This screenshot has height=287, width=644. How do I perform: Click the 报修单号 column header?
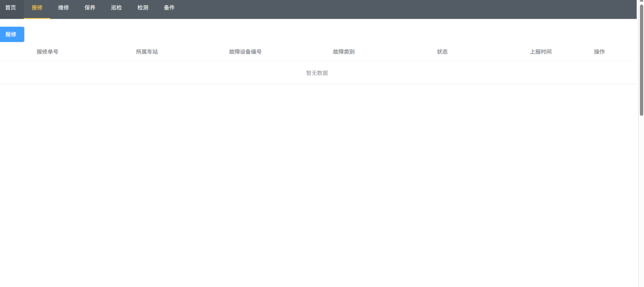tap(47, 52)
